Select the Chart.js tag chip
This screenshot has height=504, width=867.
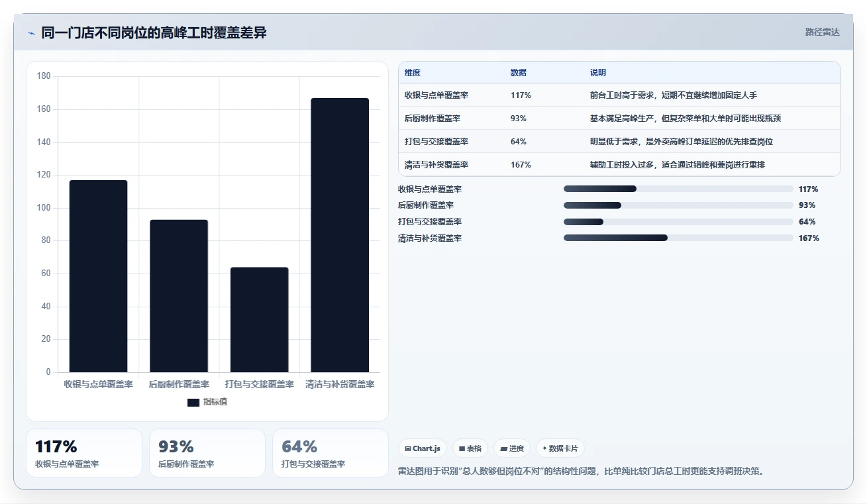[x=423, y=448]
